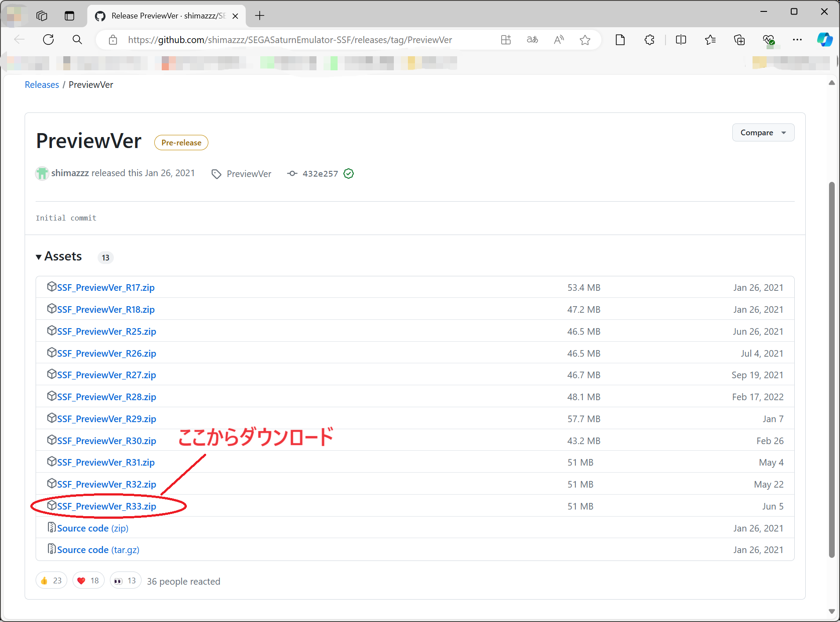Open the Copilot sidebar icon
The height and width of the screenshot is (622, 840).
(825, 40)
